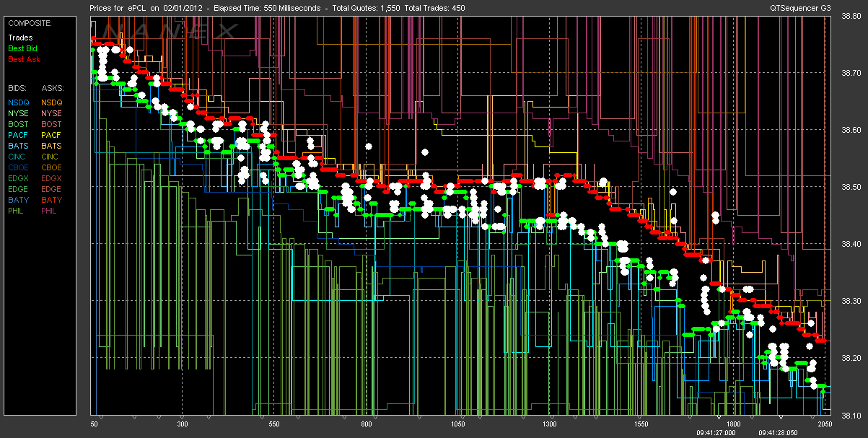Select NSDQ under the BIDS column
The width and height of the screenshot is (868, 438).
pyautogui.click(x=18, y=102)
